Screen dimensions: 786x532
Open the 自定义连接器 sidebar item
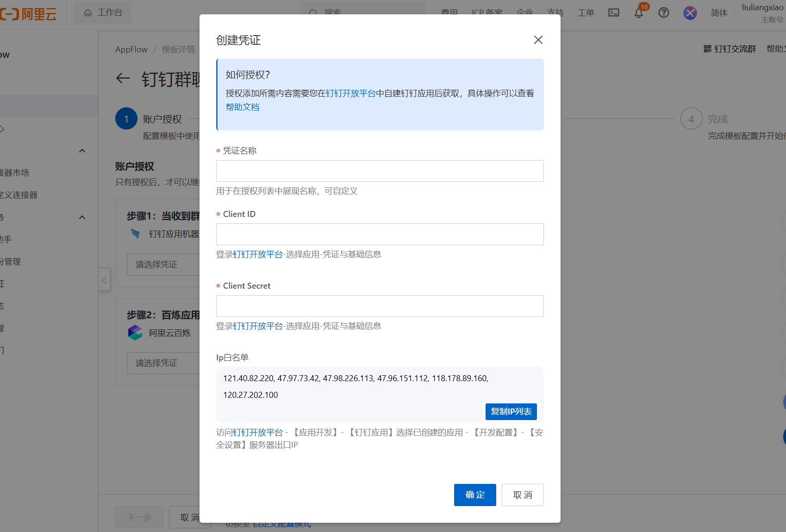coord(19,195)
